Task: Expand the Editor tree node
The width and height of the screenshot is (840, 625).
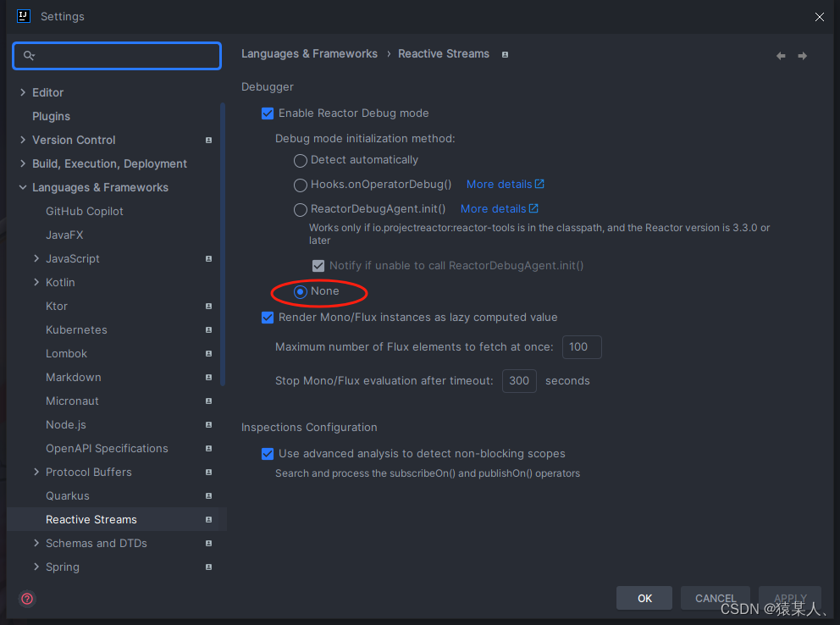Action: click(23, 92)
